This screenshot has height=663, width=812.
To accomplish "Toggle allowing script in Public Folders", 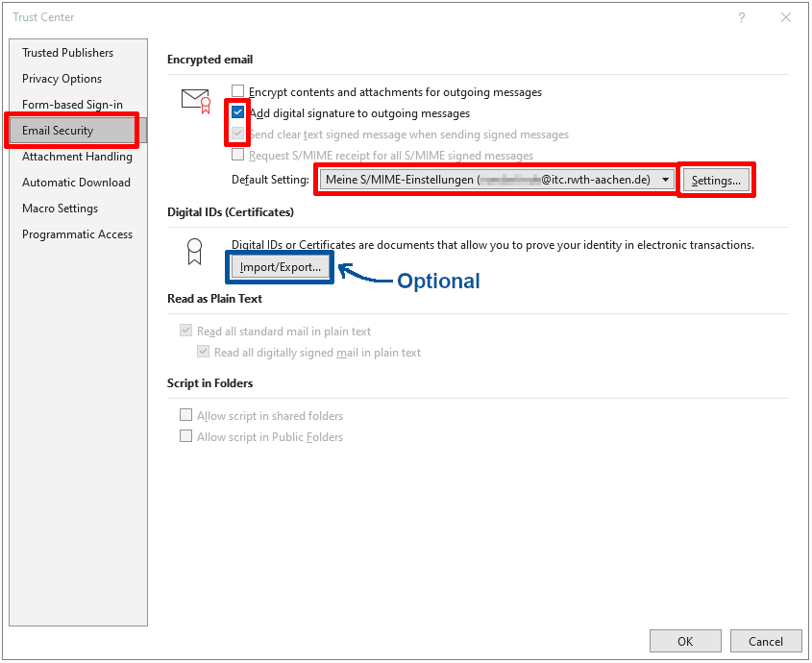I will click(186, 436).
